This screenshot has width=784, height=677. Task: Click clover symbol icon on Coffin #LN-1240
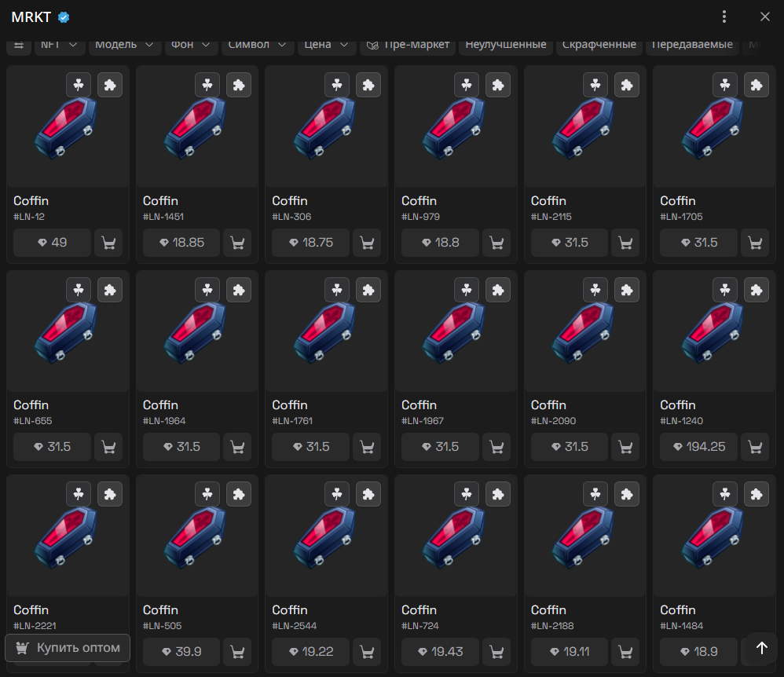coord(725,290)
